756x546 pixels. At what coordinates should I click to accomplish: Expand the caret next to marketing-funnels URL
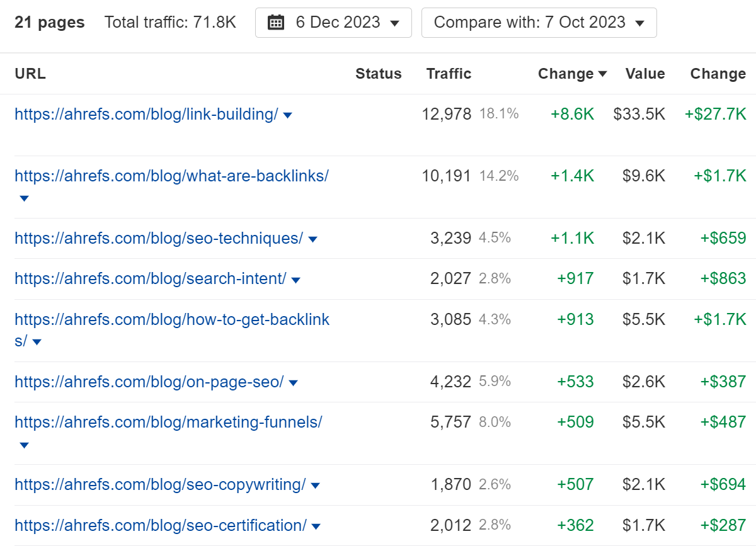(23, 445)
